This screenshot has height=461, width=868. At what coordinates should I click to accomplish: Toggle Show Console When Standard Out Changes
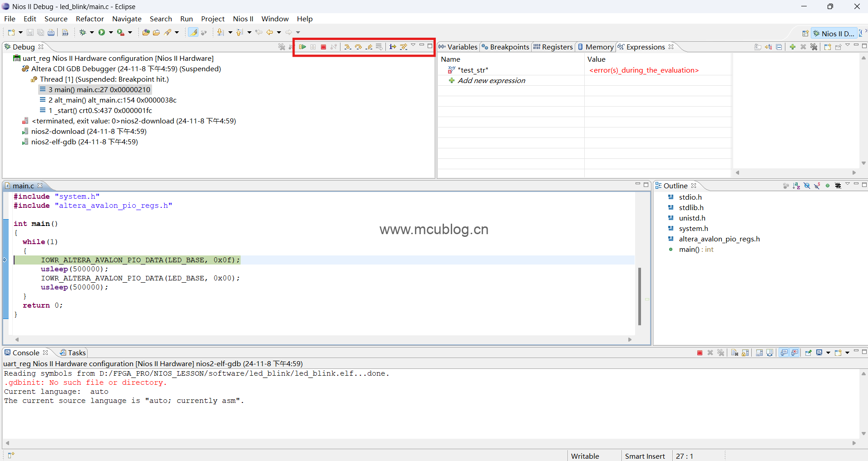[784, 353]
